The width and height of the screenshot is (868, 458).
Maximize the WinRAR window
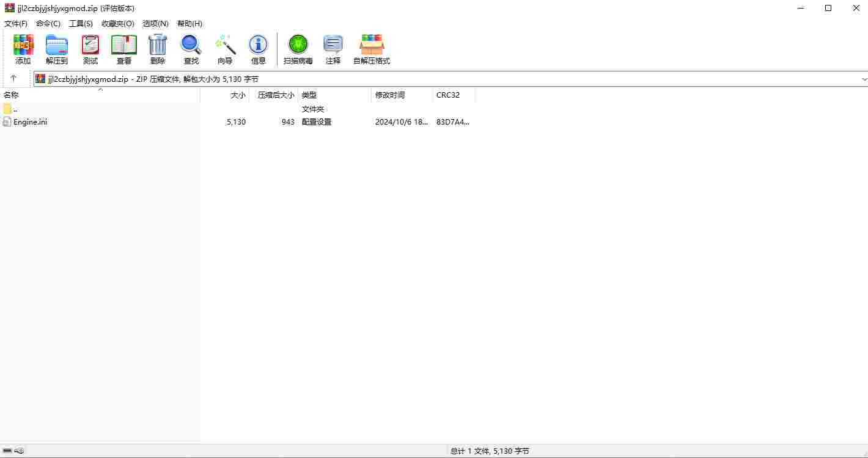(828, 8)
